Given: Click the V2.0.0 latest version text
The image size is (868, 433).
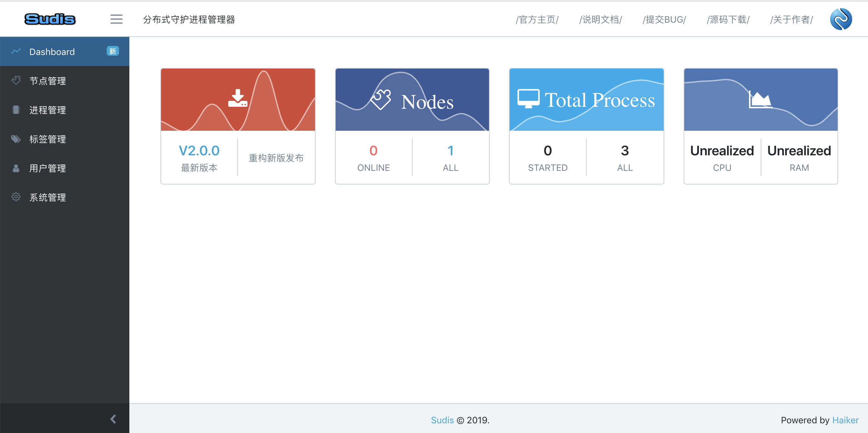Looking at the screenshot, I should click(199, 151).
